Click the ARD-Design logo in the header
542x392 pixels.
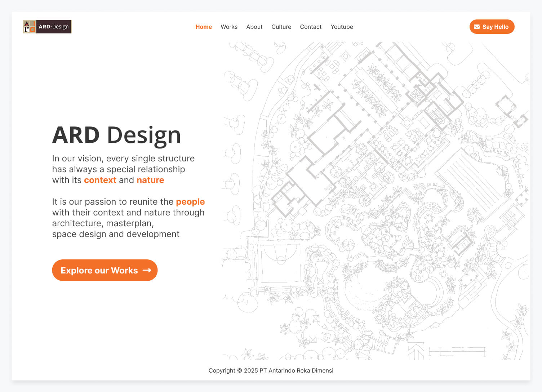(48, 27)
